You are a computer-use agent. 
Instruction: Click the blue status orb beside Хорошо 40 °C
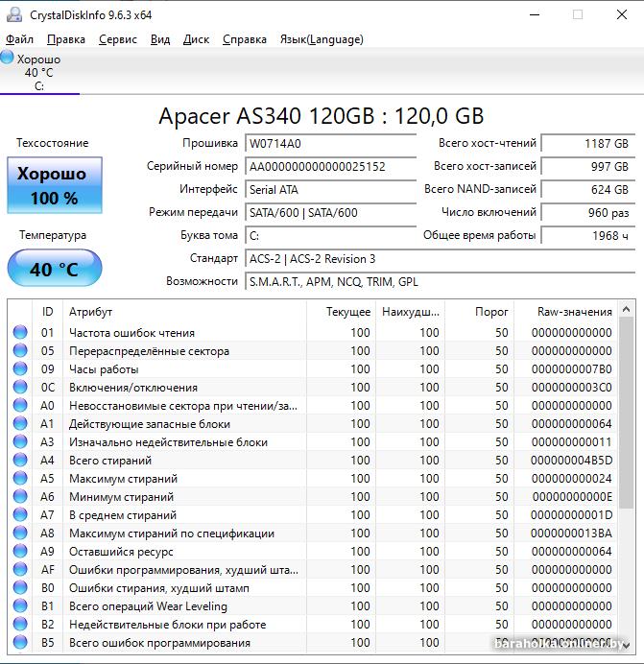[7, 58]
